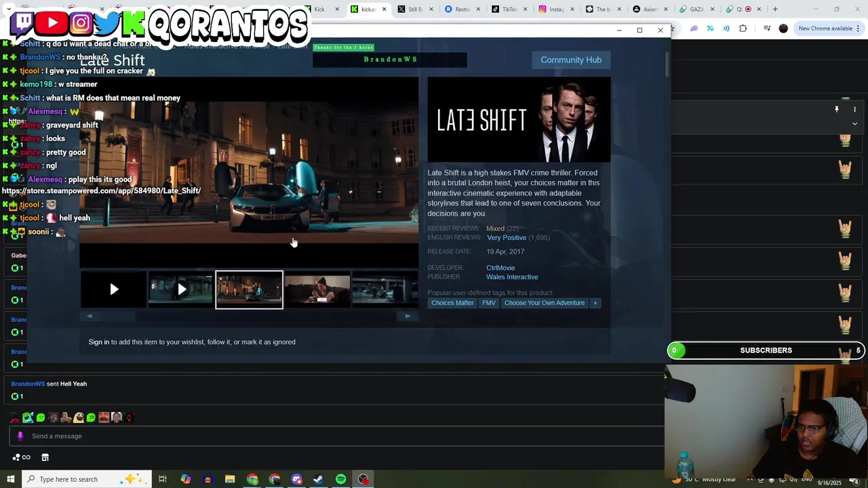Click the Steam store URL in chat

[x=102, y=190]
